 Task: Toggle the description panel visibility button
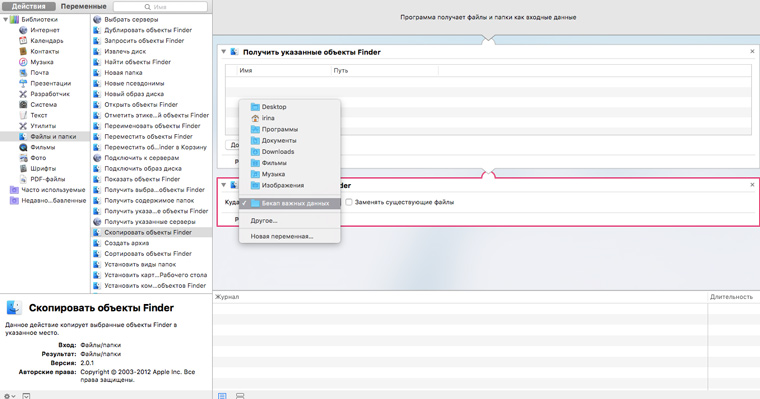(x=26, y=396)
